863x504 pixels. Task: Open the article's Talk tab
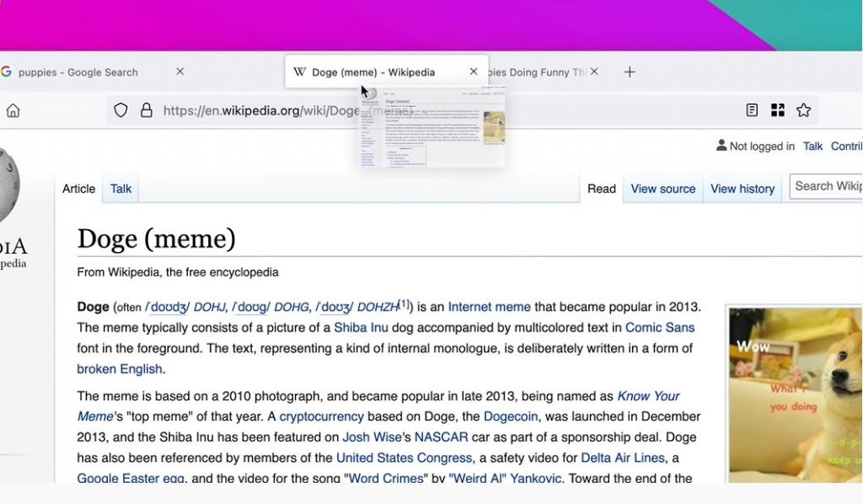pos(121,189)
